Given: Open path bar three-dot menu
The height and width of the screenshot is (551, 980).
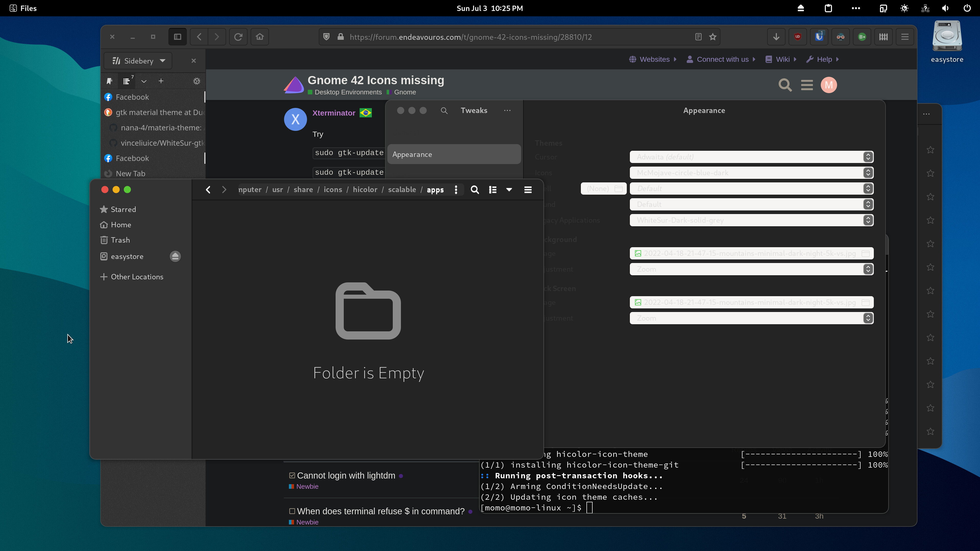Looking at the screenshot, I should click(456, 190).
